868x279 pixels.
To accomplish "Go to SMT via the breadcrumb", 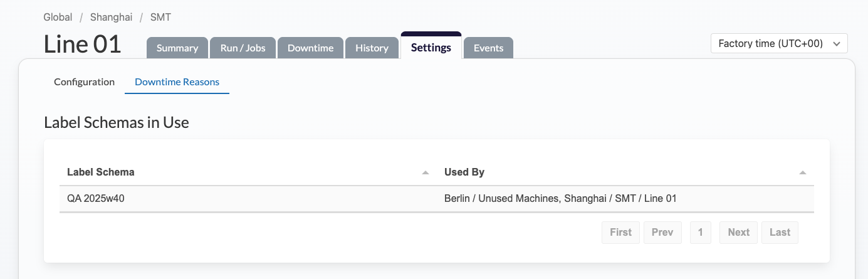I will coord(160,18).
